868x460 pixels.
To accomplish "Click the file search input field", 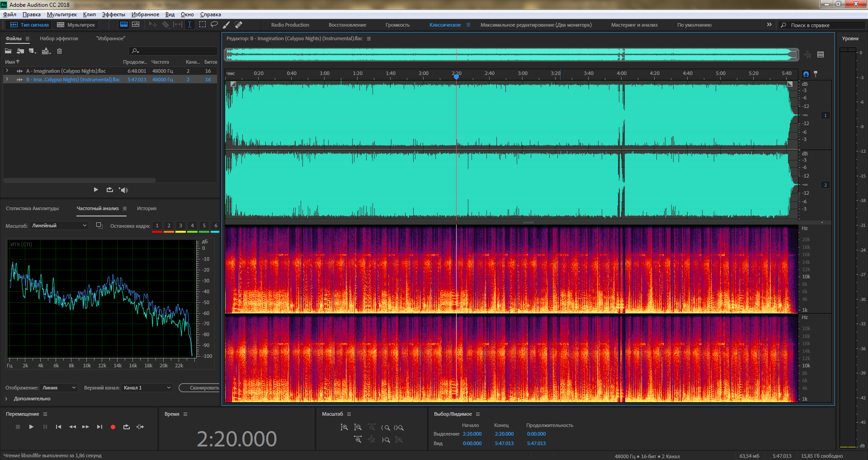I will click(176, 51).
